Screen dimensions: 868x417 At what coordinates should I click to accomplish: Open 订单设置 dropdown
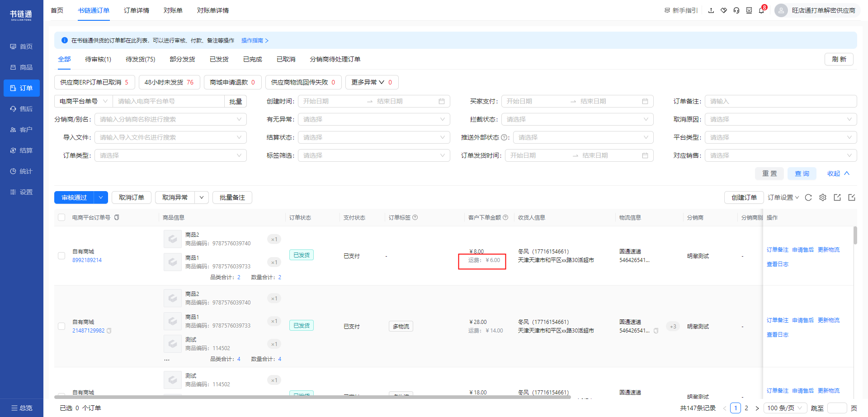(783, 197)
